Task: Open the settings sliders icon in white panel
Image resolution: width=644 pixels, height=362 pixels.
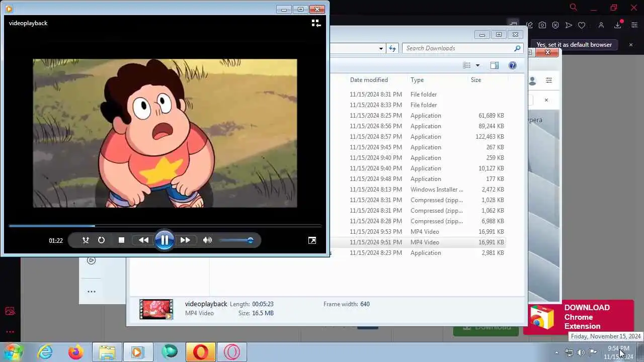Action: (549, 80)
